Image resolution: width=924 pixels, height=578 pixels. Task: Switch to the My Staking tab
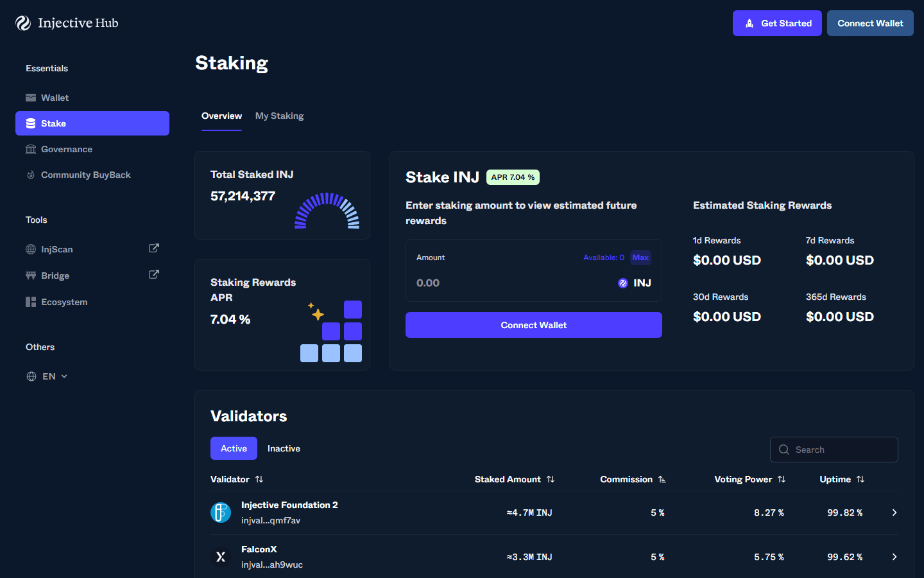tap(280, 116)
